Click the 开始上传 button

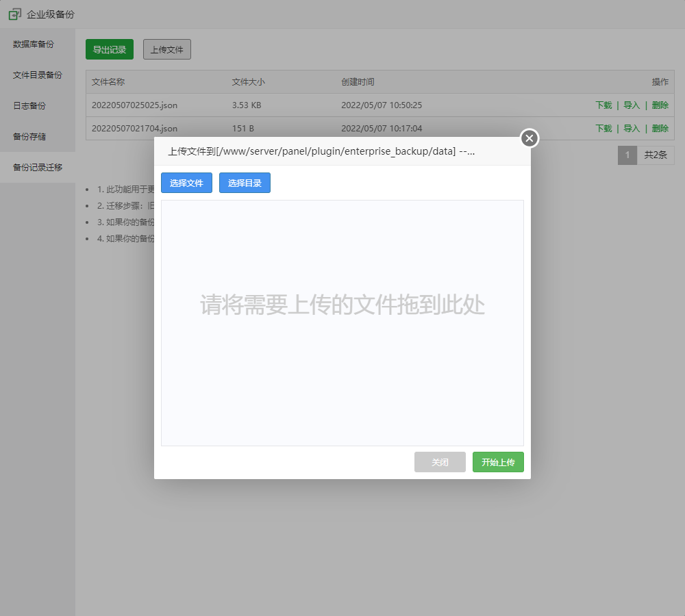[x=498, y=462]
